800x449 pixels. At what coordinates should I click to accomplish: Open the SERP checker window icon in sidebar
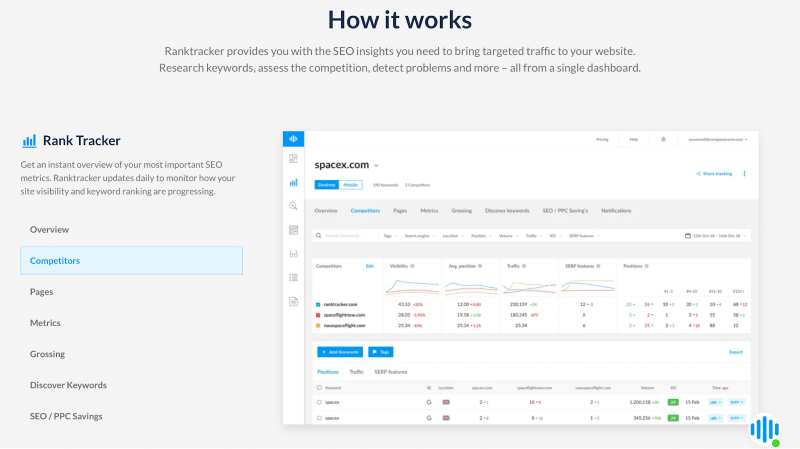pyautogui.click(x=293, y=230)
